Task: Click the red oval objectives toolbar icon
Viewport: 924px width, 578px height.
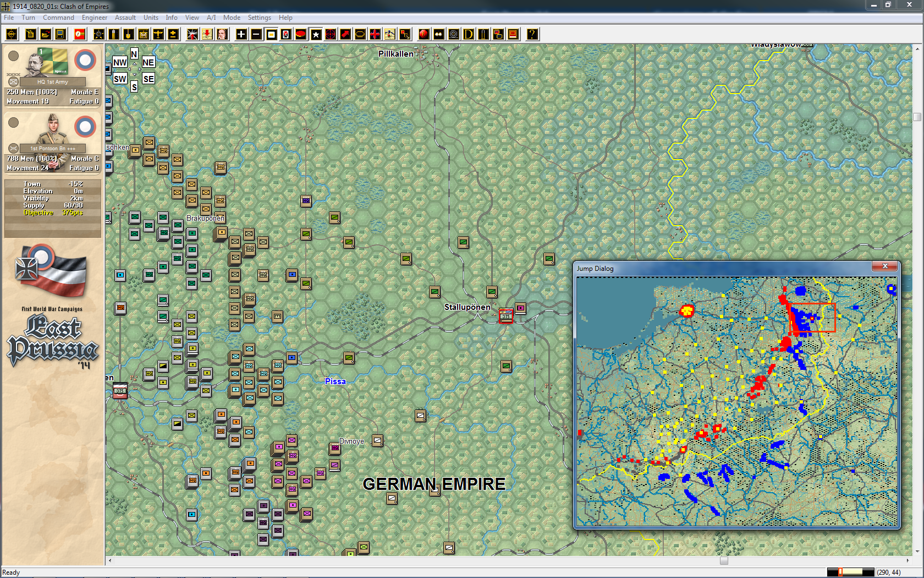Action: (x=301, y=34)
